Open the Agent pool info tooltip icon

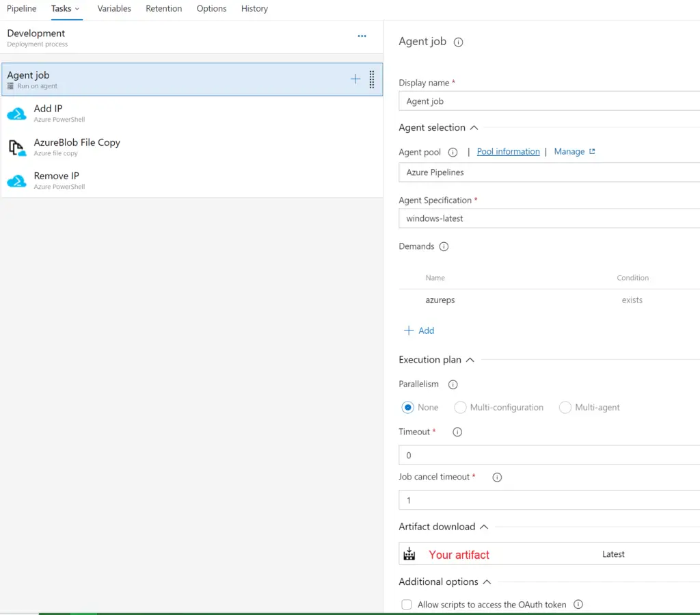[x=453, y=152]
